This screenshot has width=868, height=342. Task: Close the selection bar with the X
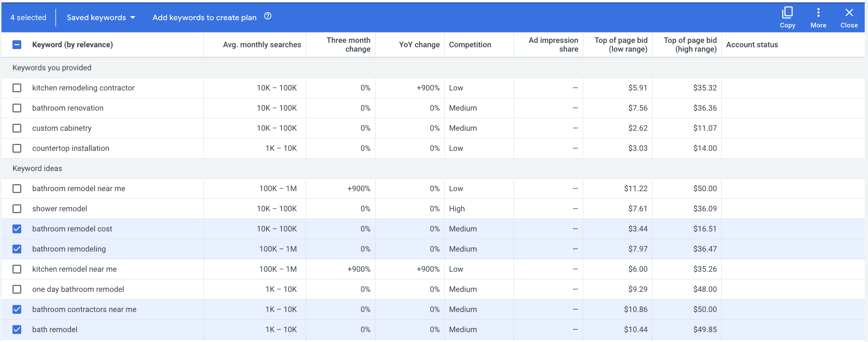pyautogui.click(x=849, y=17)
